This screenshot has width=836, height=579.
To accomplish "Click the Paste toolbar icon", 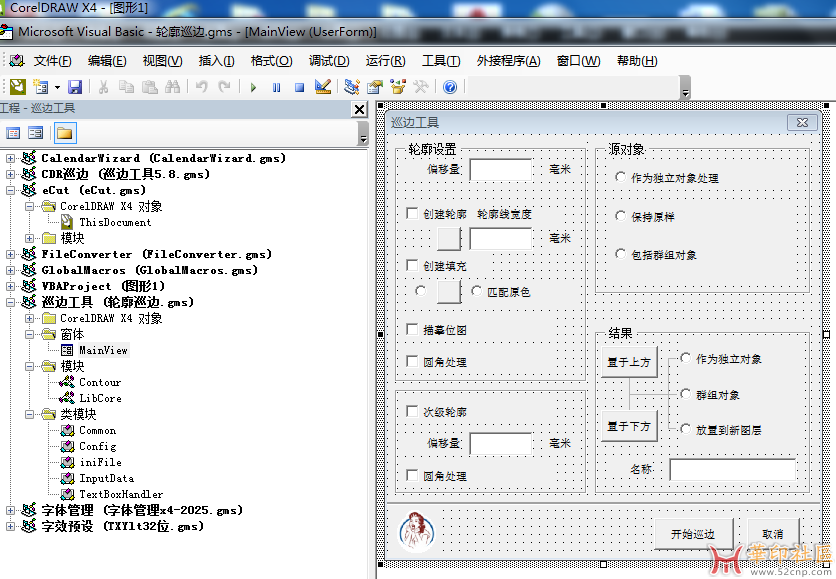I will (x=149, y=86).
